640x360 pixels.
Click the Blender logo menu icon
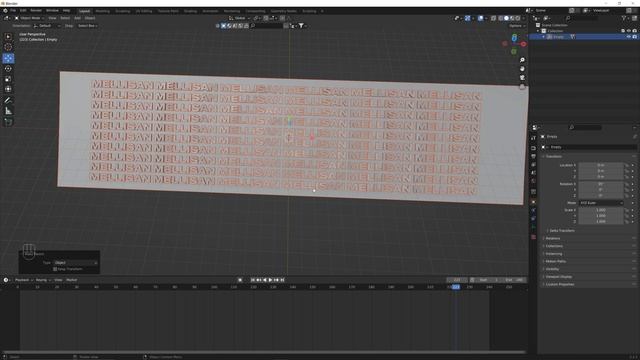[5, 11]
